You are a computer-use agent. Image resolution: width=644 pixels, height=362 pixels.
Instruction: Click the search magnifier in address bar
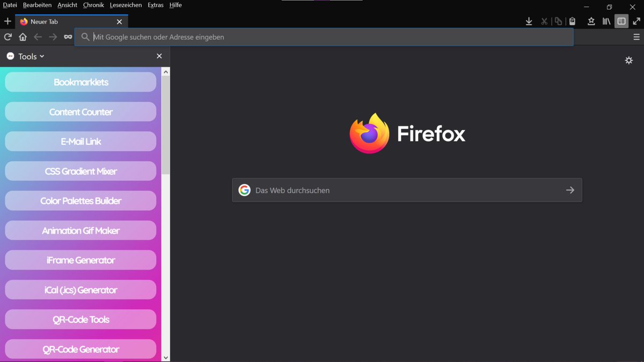tap(85, 37)
